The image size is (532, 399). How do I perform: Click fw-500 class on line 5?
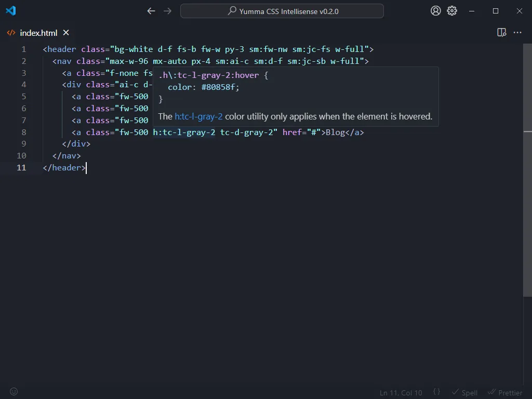pyautogui.click(x=134, y=97)
